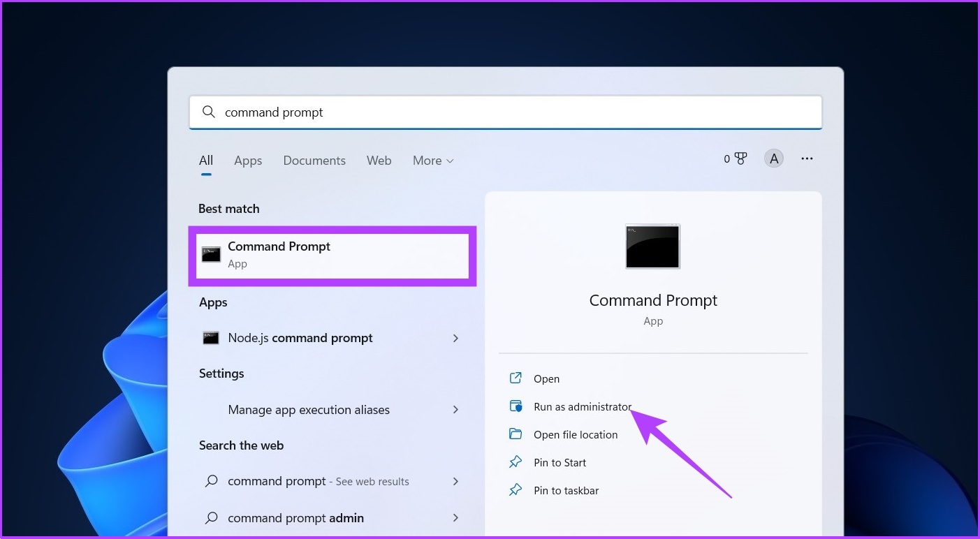Screen dimensions: 980x539
Task: Click the Pin to taskbar pin icon
Action: click(515, 490)
